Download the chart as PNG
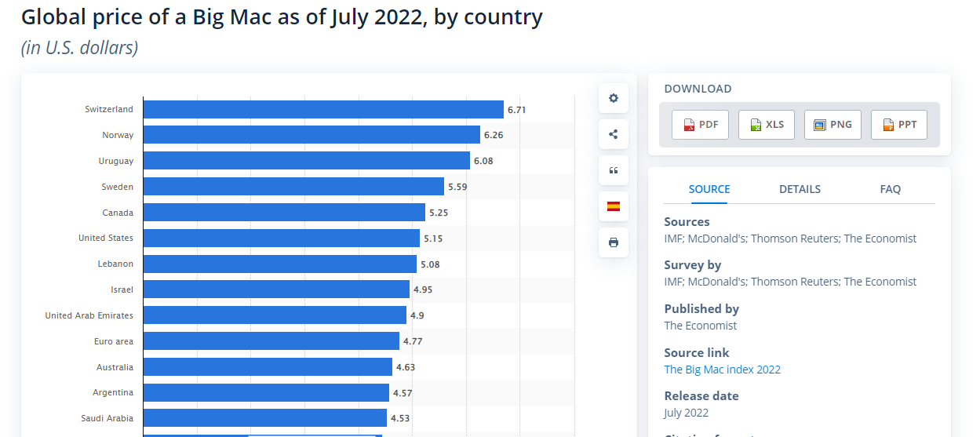This screenshot has height=437, width=980. 832,125
